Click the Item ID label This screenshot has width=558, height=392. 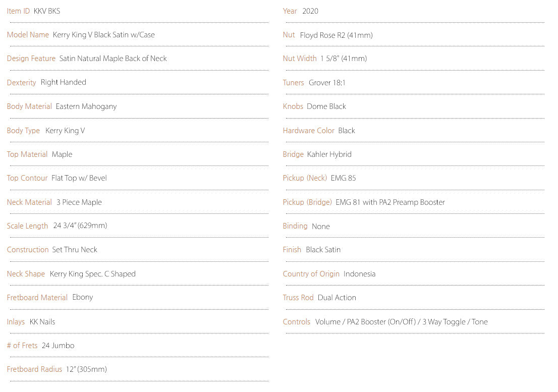(x=18, y=11)
